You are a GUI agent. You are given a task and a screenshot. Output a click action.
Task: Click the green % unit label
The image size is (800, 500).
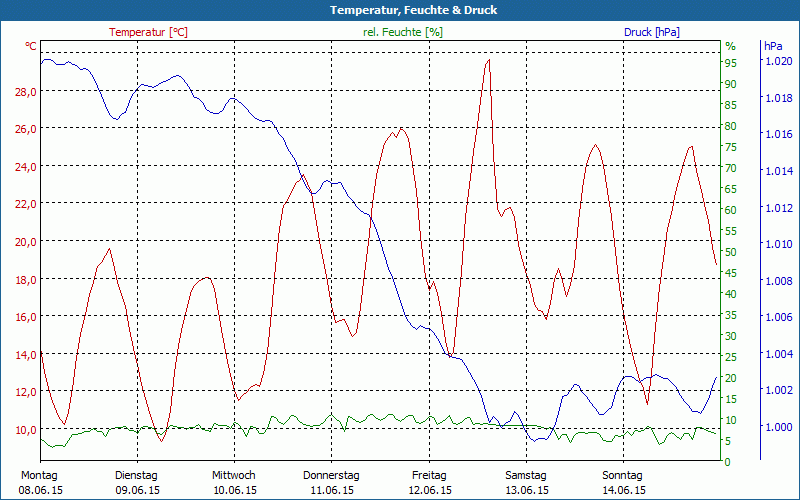coord(730,46)
